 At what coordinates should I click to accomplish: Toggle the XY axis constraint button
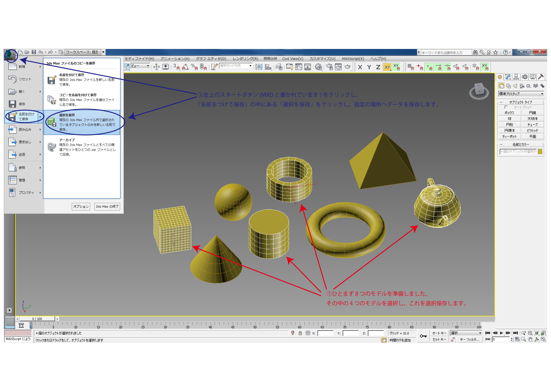(387, 67)
